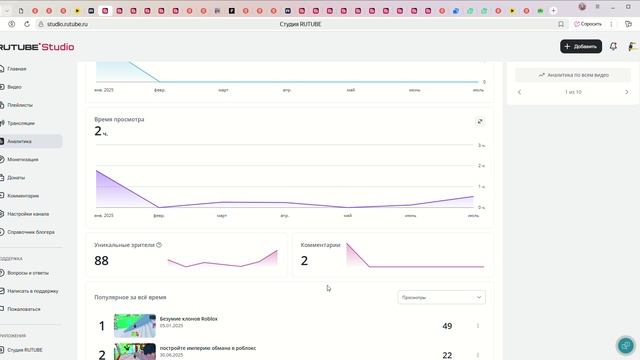Click the RUTUBE Studio logo

coord(37,47)
